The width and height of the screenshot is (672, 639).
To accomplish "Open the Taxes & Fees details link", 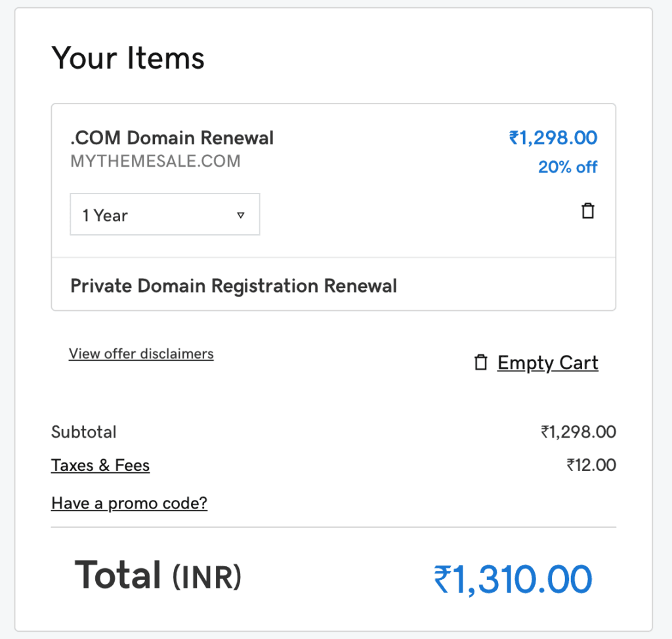I will [x=100, y=466].
